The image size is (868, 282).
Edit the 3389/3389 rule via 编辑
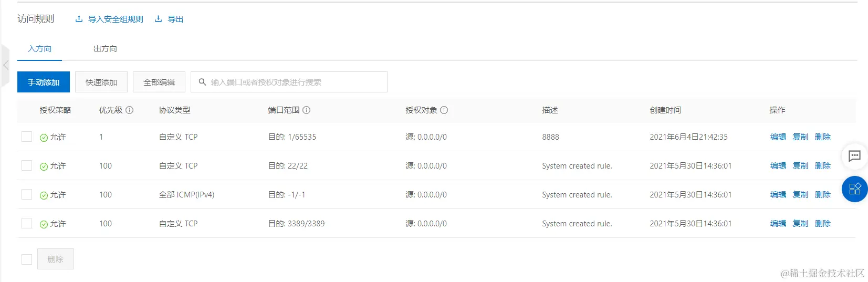pyautogui.click(x=778, y=223)
